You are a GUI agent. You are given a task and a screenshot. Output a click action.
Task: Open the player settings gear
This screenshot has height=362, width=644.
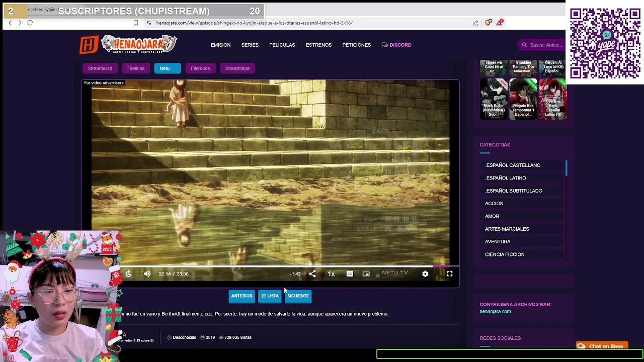pos(425,274)
